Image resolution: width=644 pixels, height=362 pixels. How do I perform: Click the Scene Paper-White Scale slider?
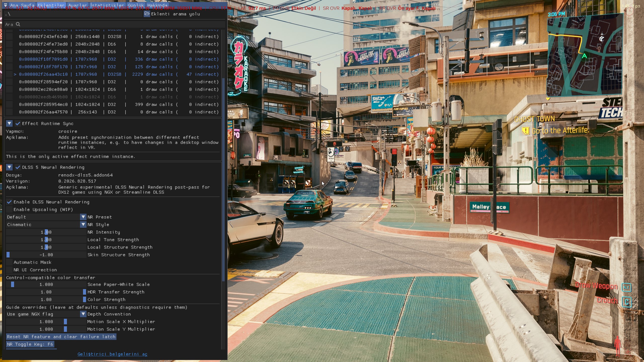click(46, 284)
